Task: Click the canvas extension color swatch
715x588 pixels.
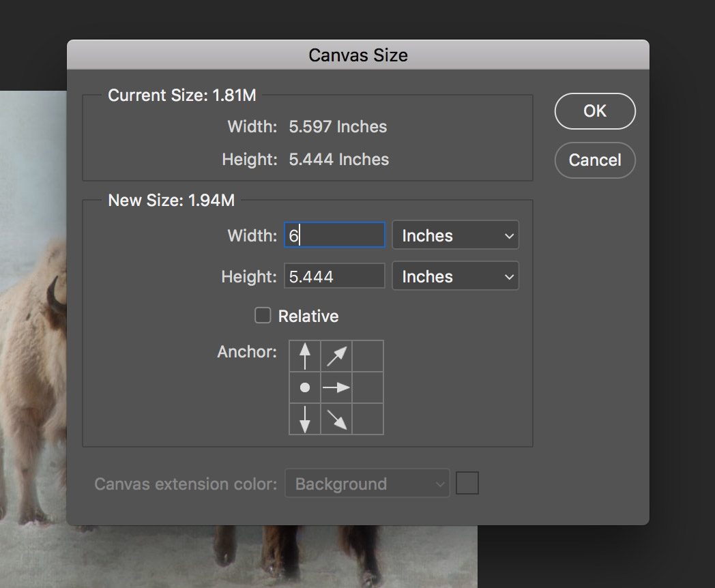Action: 467,484
